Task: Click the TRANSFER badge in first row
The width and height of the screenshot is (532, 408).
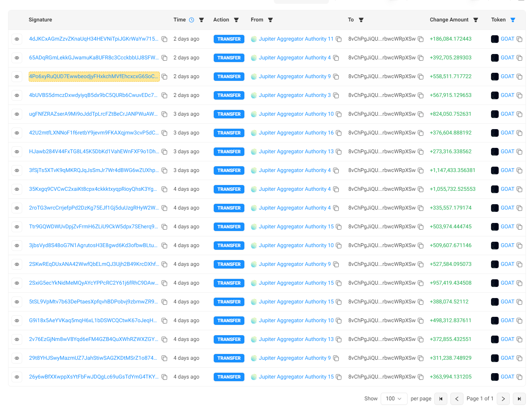Action: (229, 39)
